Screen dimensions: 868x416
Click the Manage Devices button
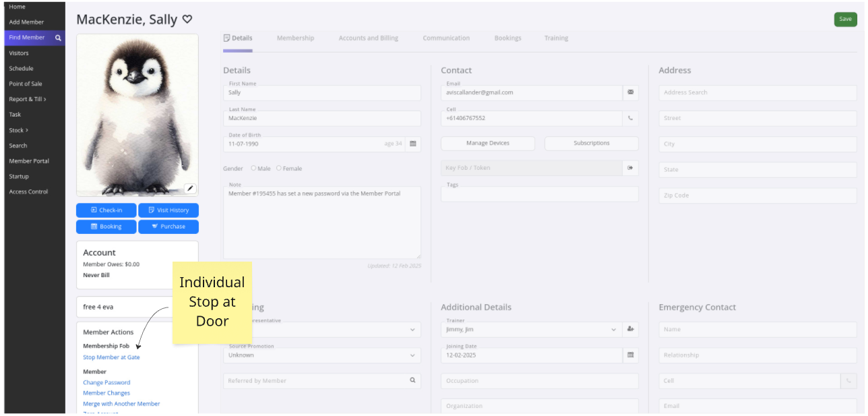[x=488, y=144]
